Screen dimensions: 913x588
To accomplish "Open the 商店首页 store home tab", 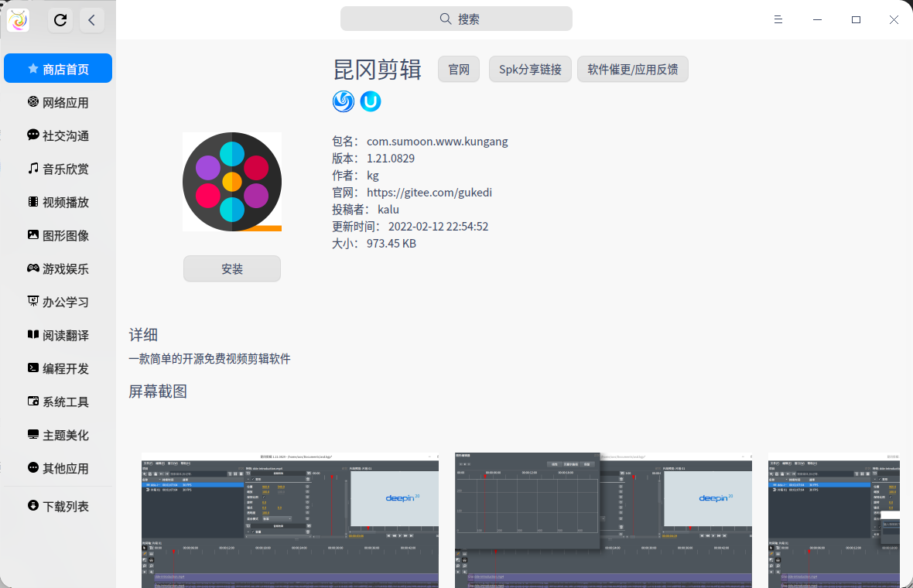I will tap(58, 69).
